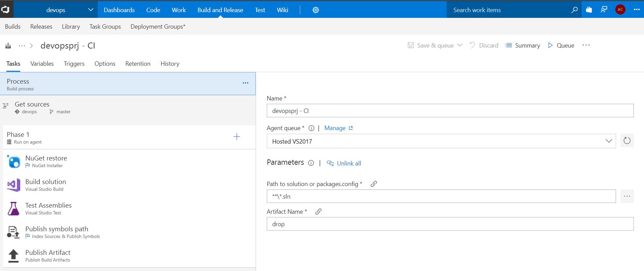Image resolution: width=644 pixels, height=271 pixels.
Task: Switch to the Triggers tab
Action: pyautogui.click(x=74, y=64)
